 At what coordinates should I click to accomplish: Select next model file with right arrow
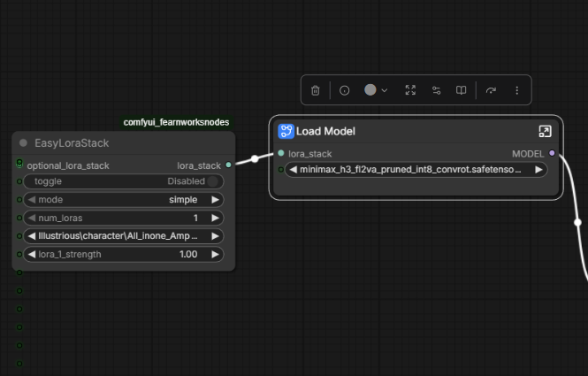pos(538,170)
